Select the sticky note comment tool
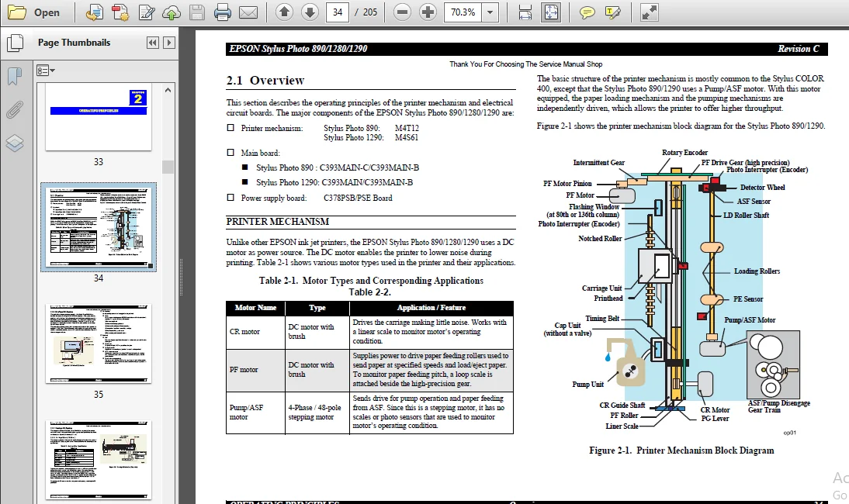Screen dimensions: 849x504 [x=587, y=12]
